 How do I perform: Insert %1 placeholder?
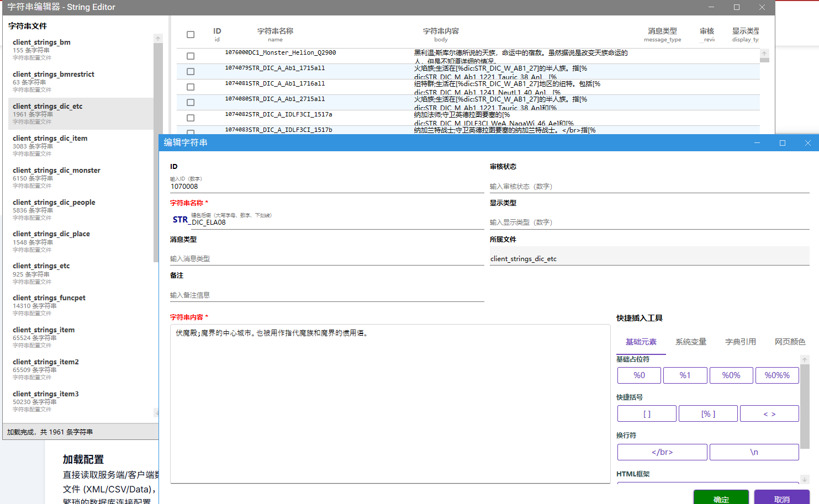(x=685, y=375)
